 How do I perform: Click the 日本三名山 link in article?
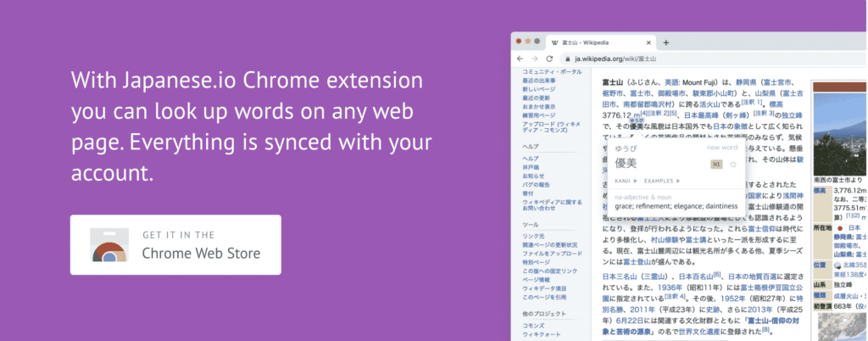tap(620, 277)
